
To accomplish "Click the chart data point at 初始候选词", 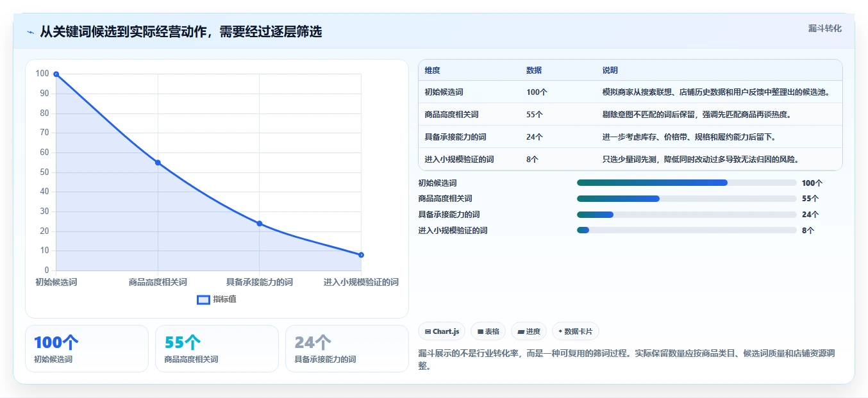I will coord(56,74).
